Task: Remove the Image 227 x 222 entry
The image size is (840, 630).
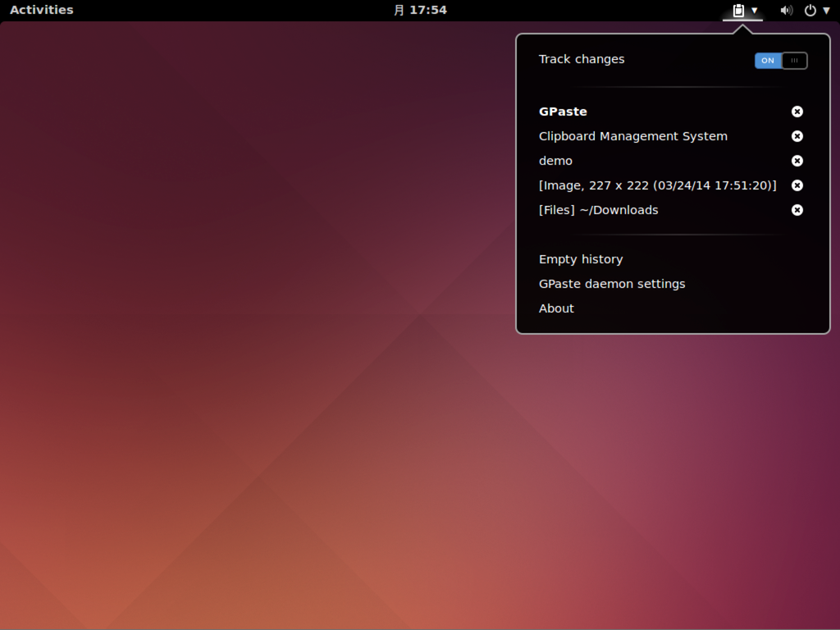Action: pyautogui.click(x=797, y=185)
